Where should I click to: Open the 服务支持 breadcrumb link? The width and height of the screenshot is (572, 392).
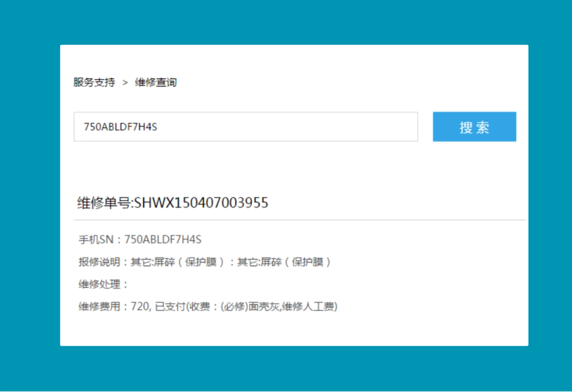click(x=93, y=82)
